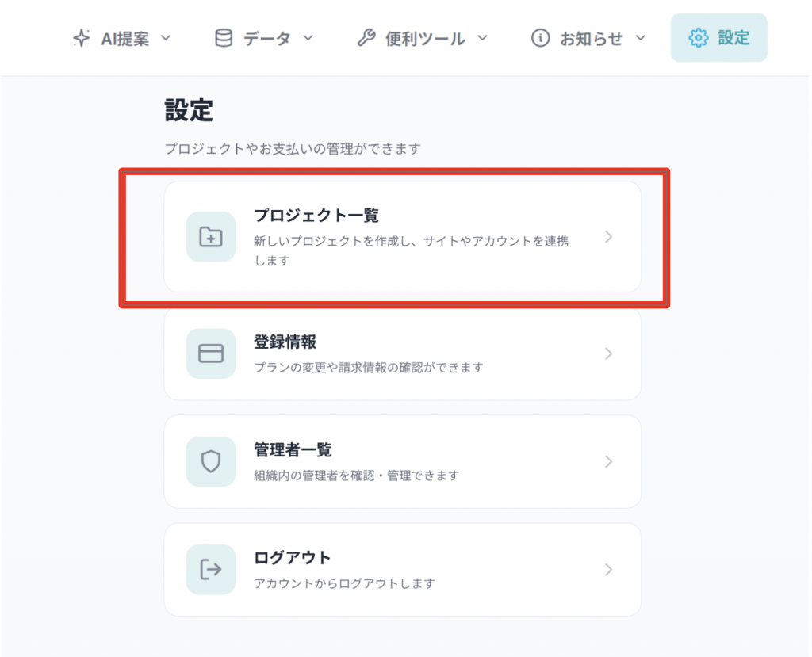The image size is (812, 657).
Task: Open the プロジェクト一覧 title link
Action: (x=316, y=216)
